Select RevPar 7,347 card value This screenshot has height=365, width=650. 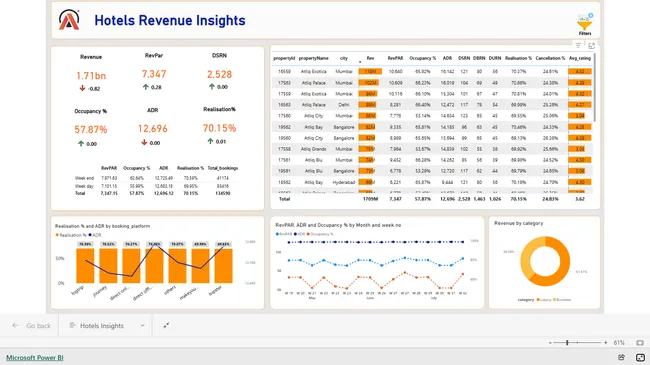[x=154, y=74]
